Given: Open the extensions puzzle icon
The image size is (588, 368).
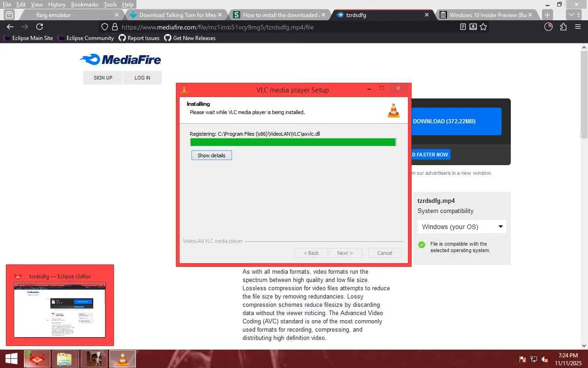Looking at the screenshot, I should [563, 27].
